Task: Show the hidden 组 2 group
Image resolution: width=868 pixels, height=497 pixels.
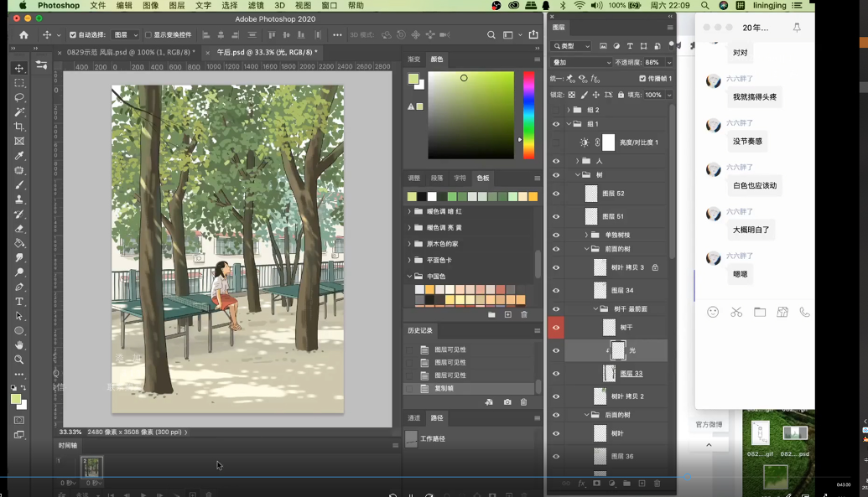Action: [x=556, y=110]
